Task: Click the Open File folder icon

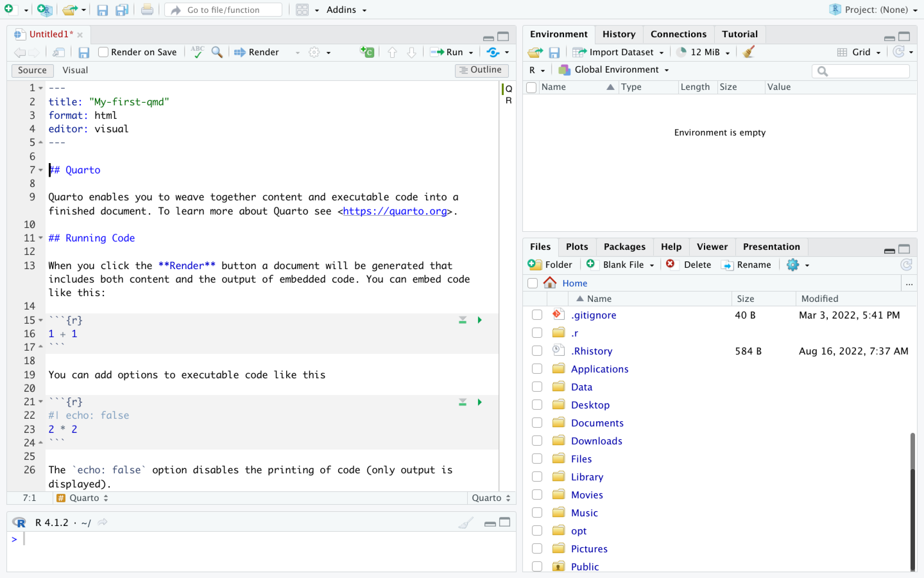Action: [70, 10]
